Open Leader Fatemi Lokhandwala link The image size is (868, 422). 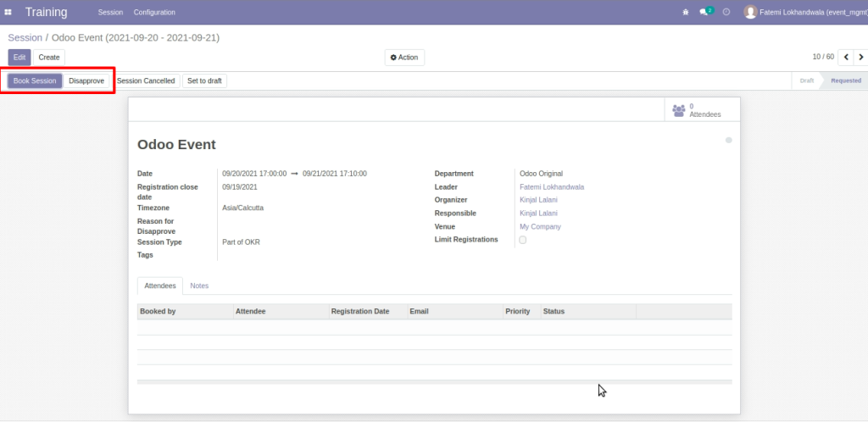coord(551,187)
